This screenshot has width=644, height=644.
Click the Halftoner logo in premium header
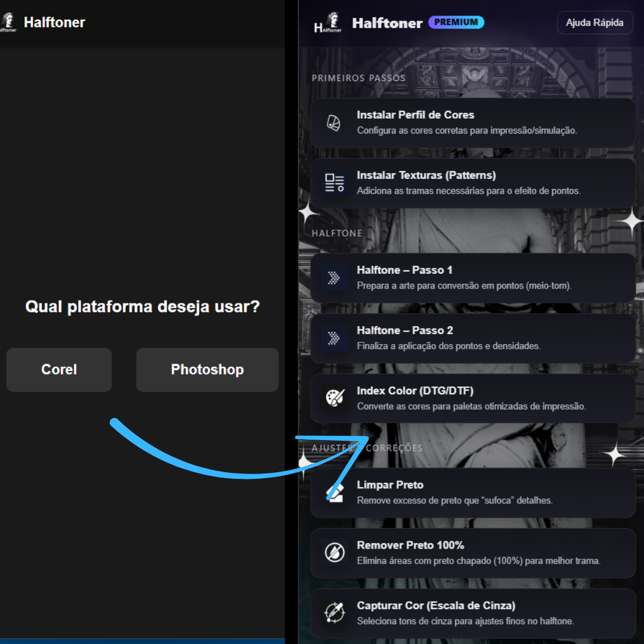click(x=327, y=23)
